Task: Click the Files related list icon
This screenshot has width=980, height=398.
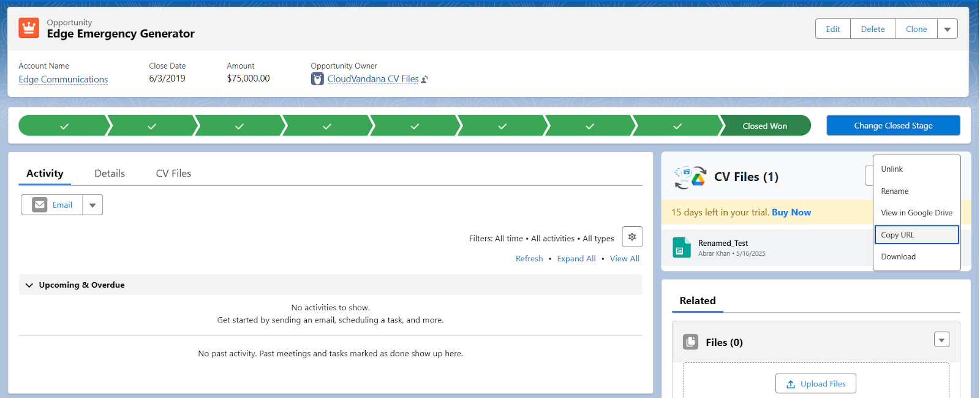Action: (x=691, y=342)
